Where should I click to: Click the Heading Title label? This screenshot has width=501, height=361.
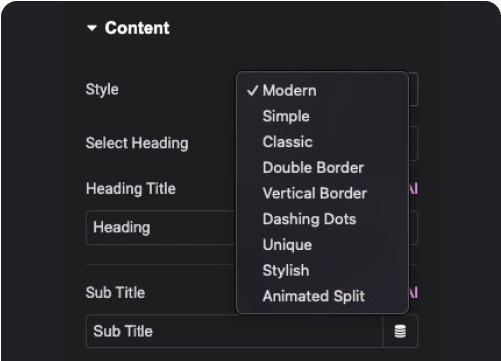[x=131, y=189]
